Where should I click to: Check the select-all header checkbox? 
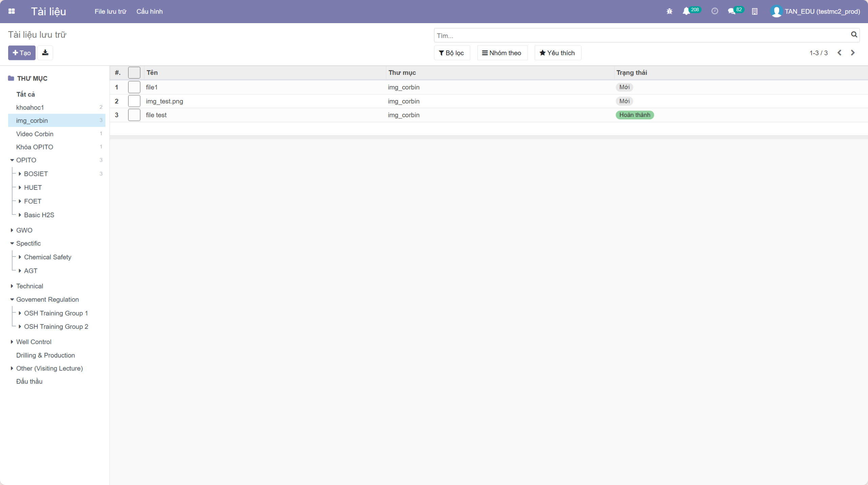click(x=134, y=73)
